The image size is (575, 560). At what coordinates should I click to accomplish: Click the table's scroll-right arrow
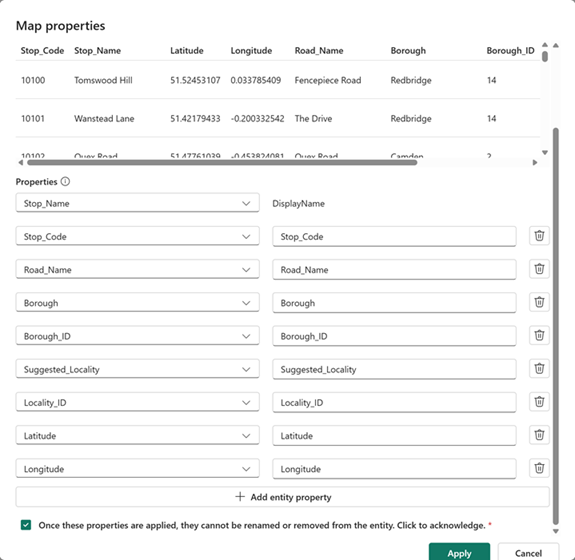tap(535, 162)
